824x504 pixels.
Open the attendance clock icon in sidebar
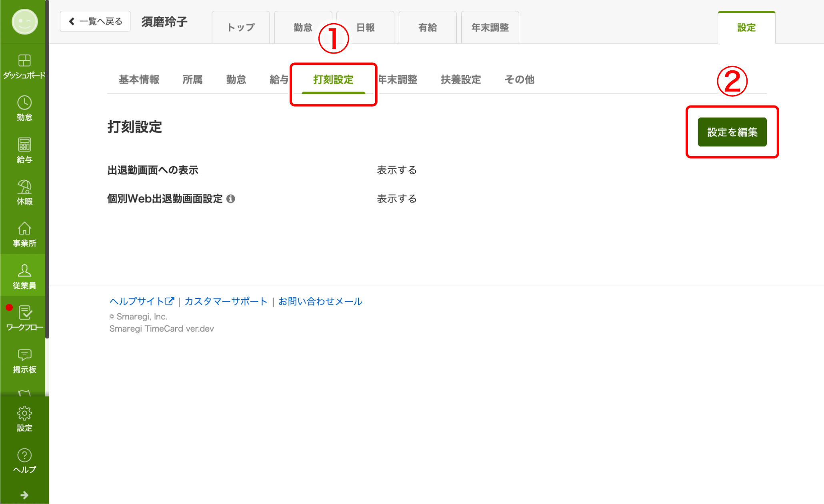[24, 103]
